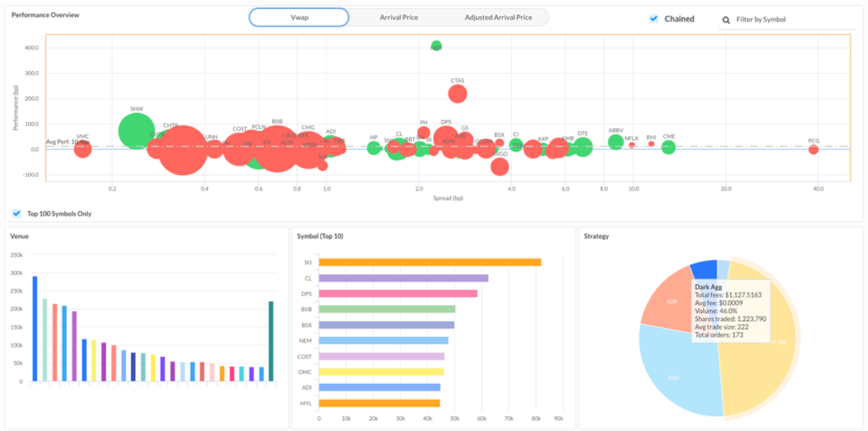Click the Performance Overview title
Viewport: 868px width, 431px height.
(45, 15)
